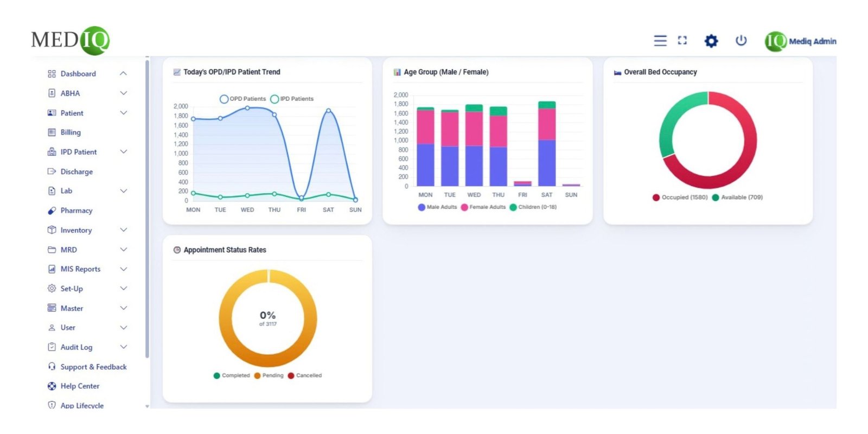Click the hamburger menu icon in header
The height and width of the screenshot is (434, 868).
click(660, 41)
